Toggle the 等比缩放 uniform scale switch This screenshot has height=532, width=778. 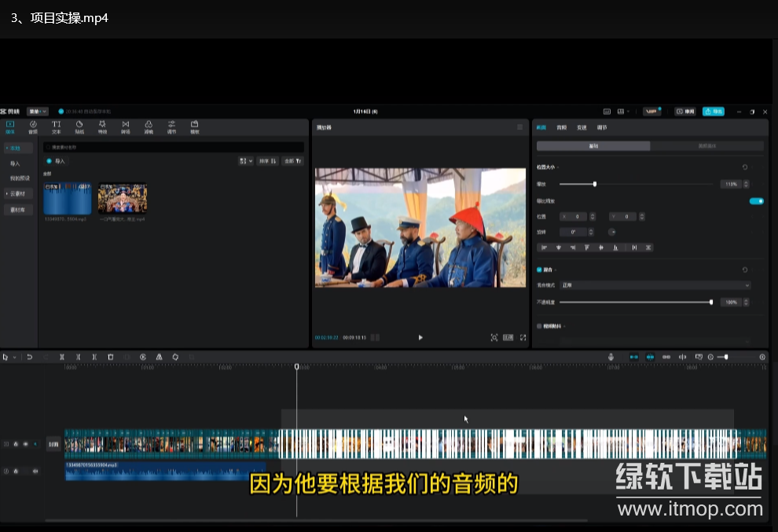tap(756, 201)
